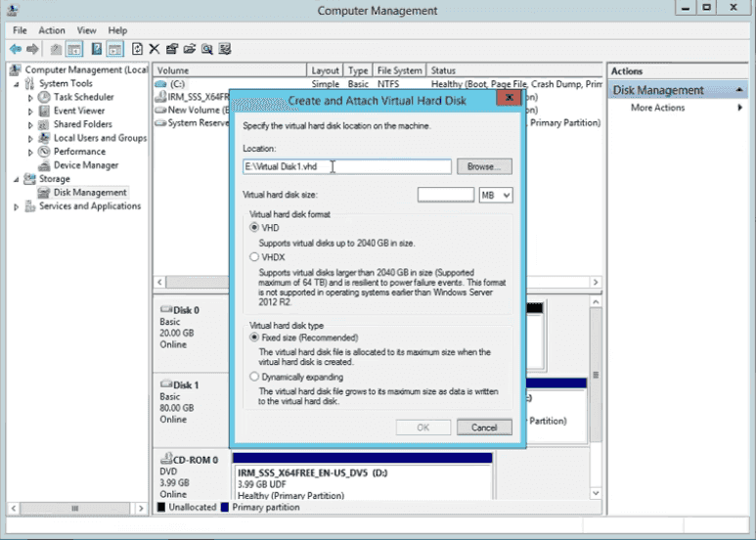Select the Task Scheduler icon in the tree
The image size is (756, 540).
point(45,98)
